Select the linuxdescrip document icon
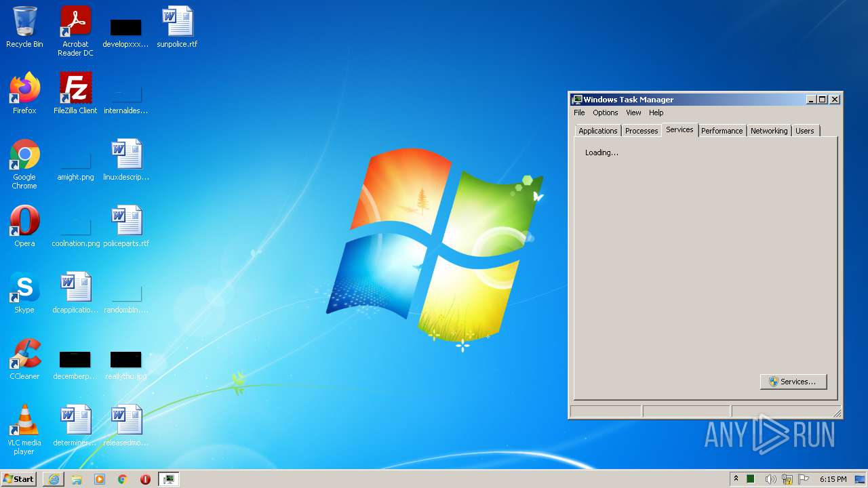The width and height of the screenshot is (868, 488). 125,160
